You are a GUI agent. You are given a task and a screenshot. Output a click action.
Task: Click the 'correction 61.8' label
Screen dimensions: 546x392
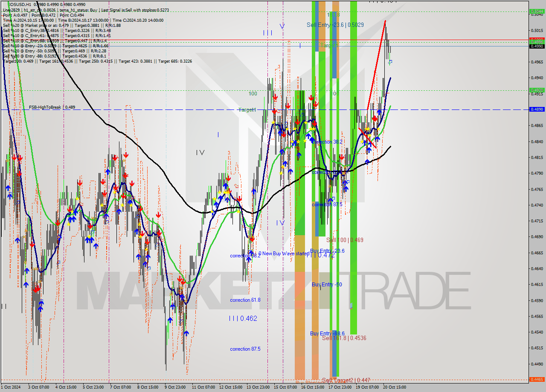click(245, 300)
